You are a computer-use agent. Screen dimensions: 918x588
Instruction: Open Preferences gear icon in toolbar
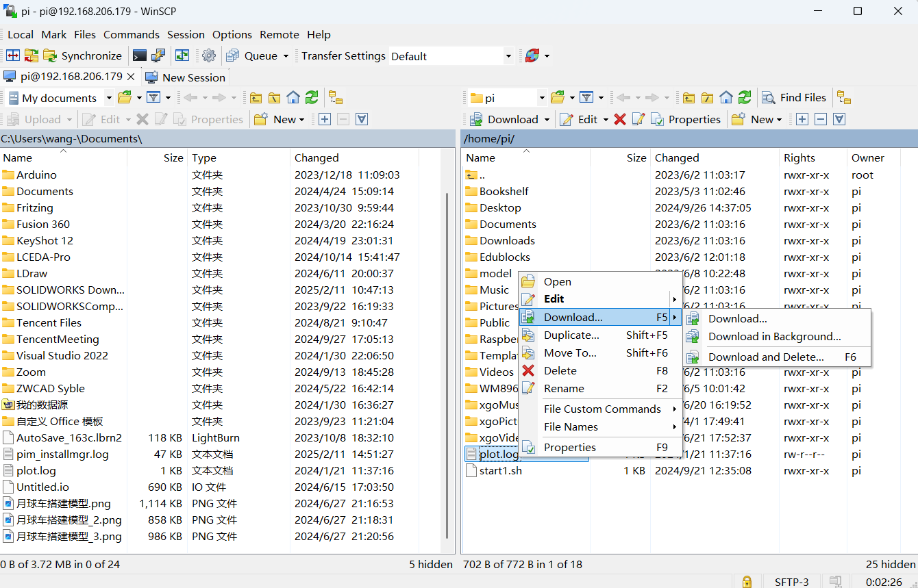point(209,56)
